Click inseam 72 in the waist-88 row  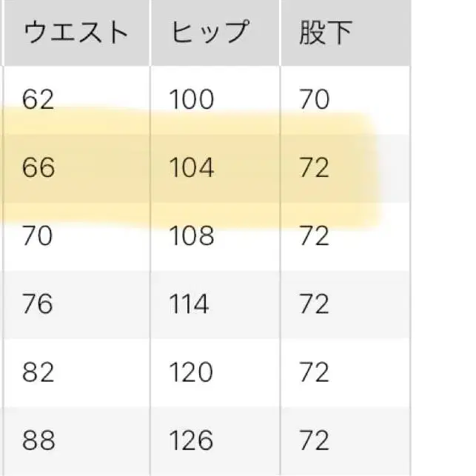(x=314, y=440)
